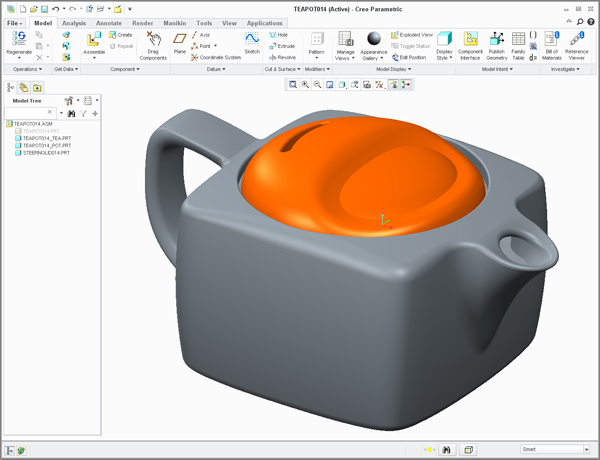Open the File menu

pos(15,22)
